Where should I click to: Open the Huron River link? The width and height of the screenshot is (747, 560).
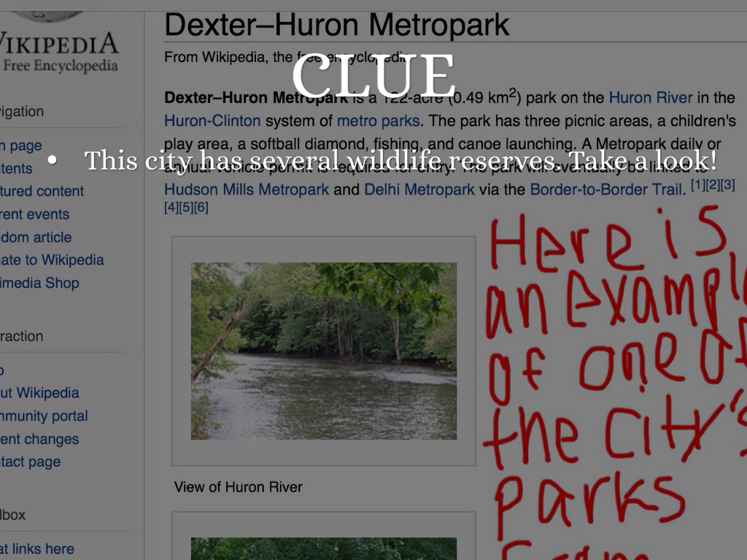tap(650, 98)
